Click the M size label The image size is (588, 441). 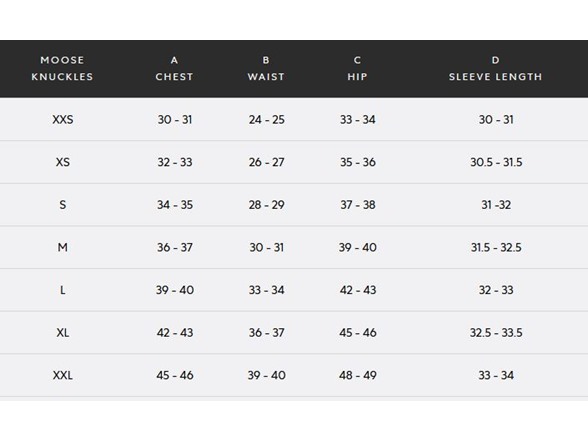point(63,248)
